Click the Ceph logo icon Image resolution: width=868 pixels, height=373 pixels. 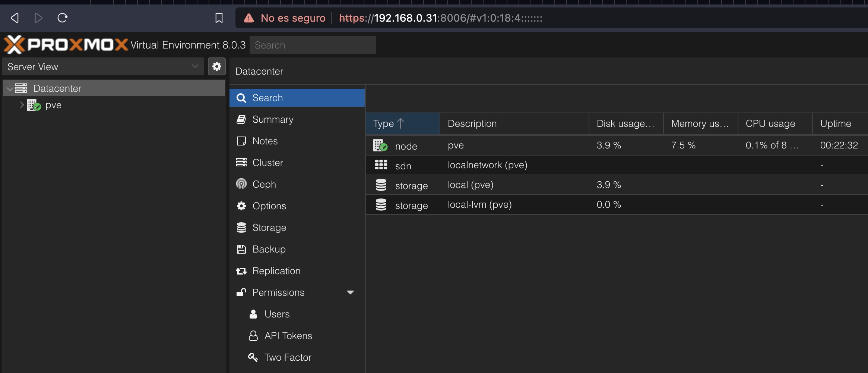point(241,184)
